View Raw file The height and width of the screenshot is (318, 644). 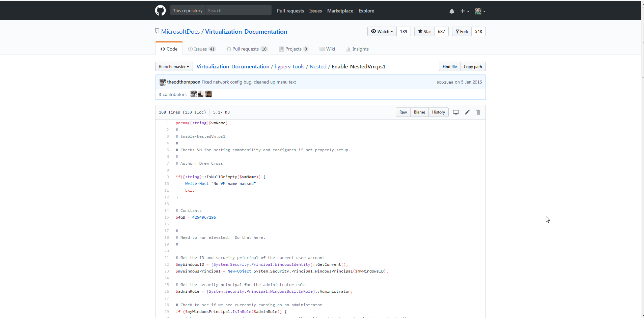coord(403,112)
